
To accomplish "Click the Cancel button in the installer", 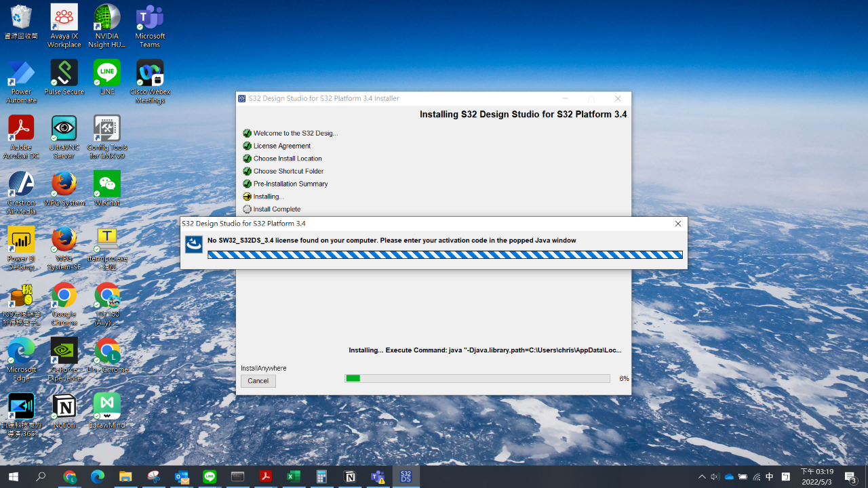I will click(258, 381).
